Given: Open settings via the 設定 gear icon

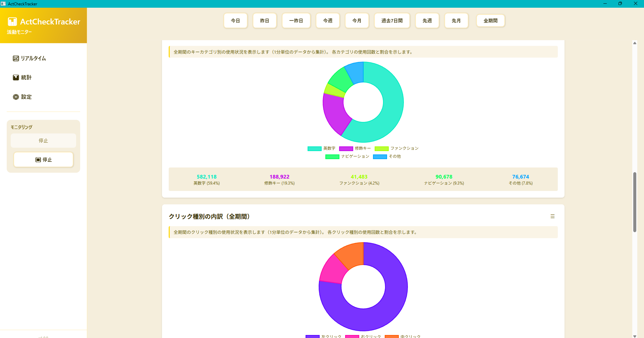Looking at the screenshot, I should (15, 97).
